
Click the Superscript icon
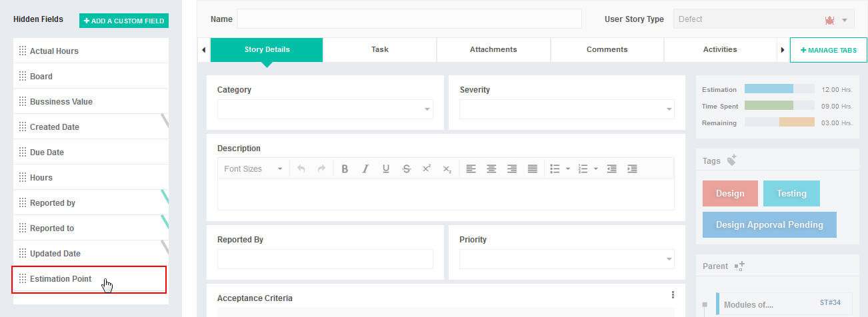coord(427,169)
